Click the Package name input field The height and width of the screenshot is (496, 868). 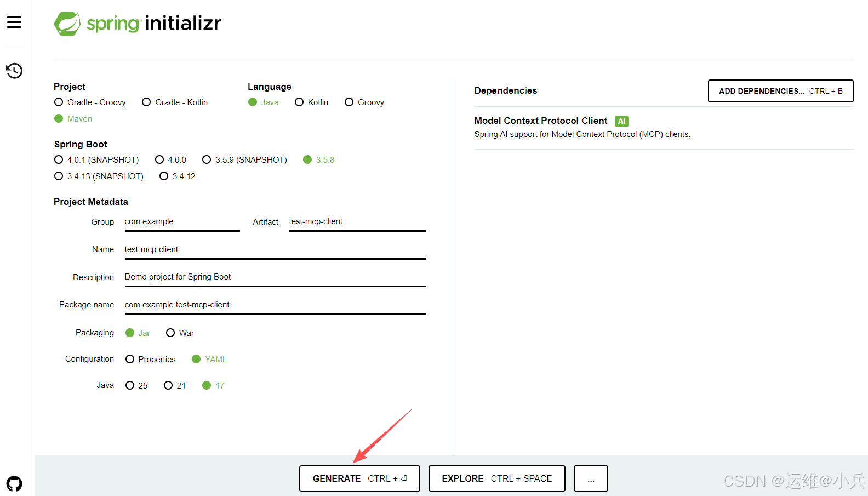[x=276, y=305]
